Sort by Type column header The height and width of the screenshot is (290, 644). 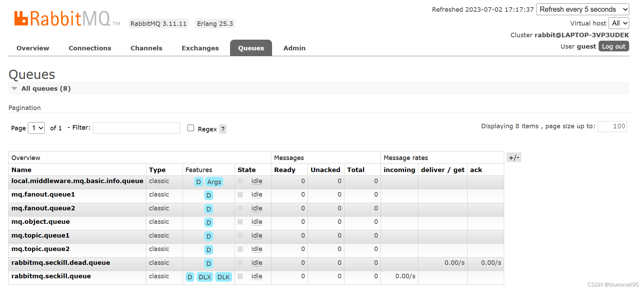(157, 170)
